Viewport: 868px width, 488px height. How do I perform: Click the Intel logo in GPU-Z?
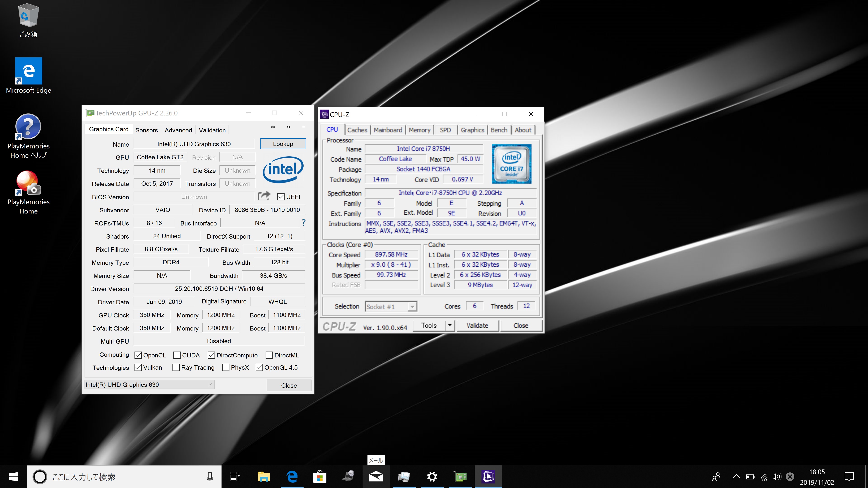283,169
